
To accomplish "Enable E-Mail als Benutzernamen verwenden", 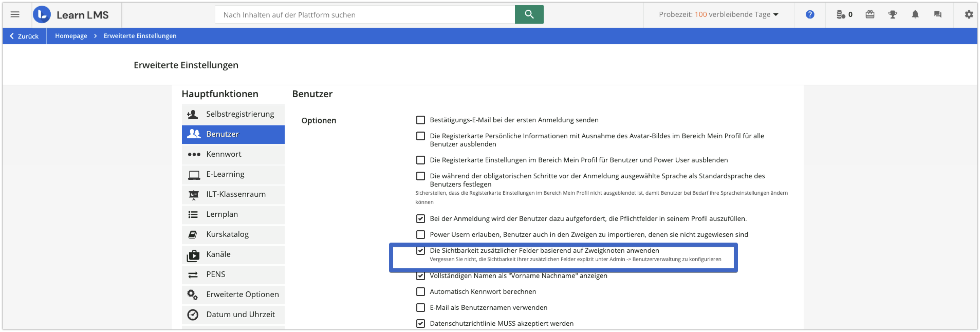I will click(x=420, y=308).
